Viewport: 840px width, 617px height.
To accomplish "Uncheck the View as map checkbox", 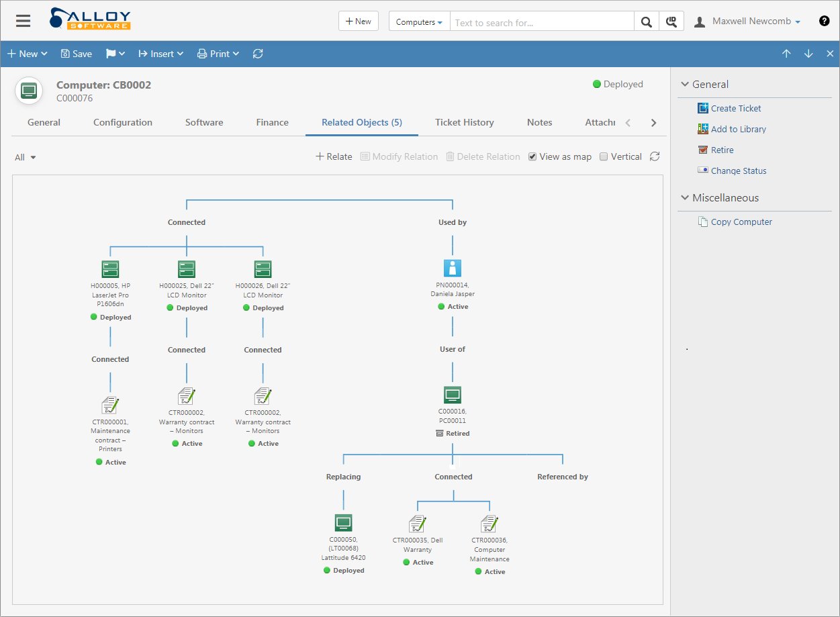I will [x=532, y=156].
